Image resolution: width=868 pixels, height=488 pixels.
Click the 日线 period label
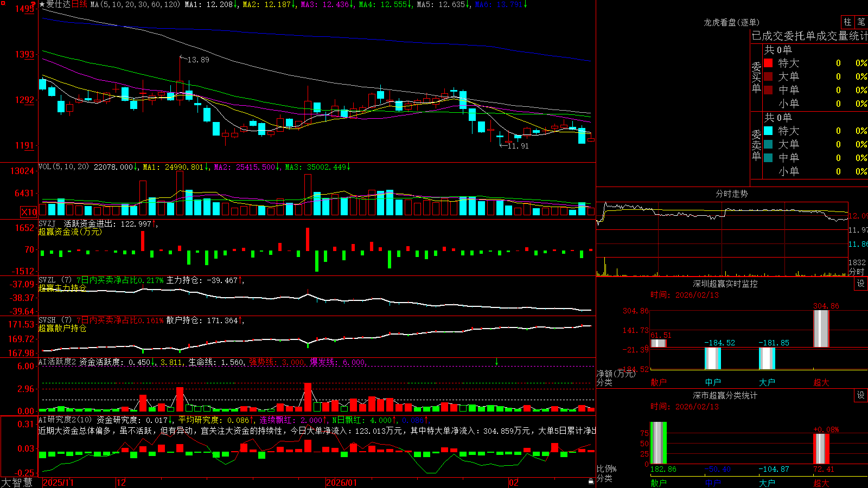tap(79, 4)
